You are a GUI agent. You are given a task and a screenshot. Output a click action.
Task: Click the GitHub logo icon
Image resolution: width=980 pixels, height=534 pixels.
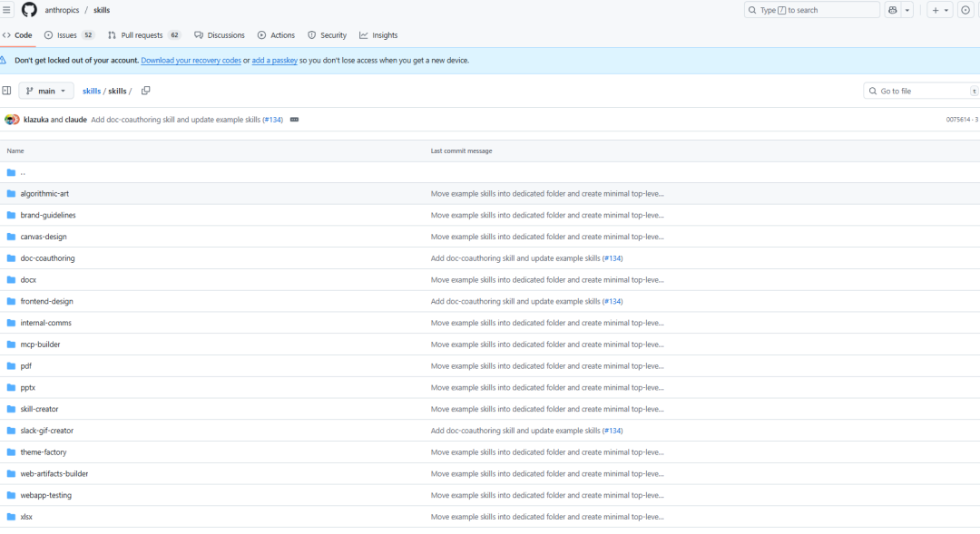click(29, 10)
